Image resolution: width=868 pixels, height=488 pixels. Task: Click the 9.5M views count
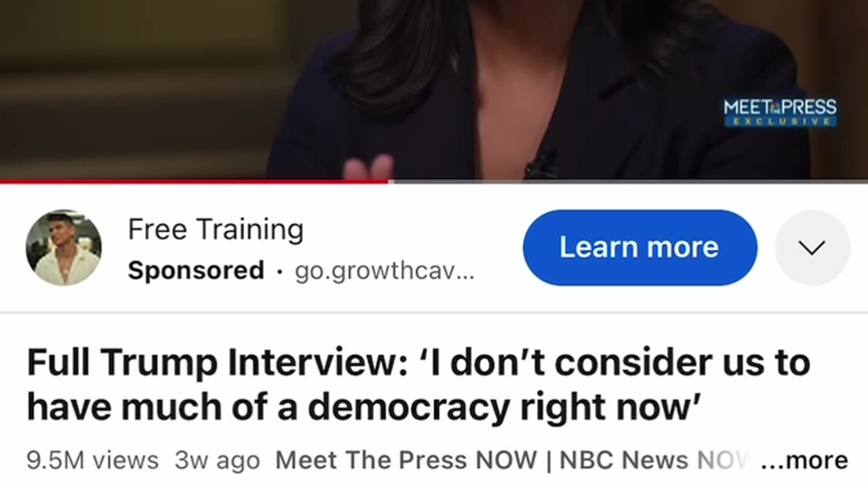click(x=92, y=460)
